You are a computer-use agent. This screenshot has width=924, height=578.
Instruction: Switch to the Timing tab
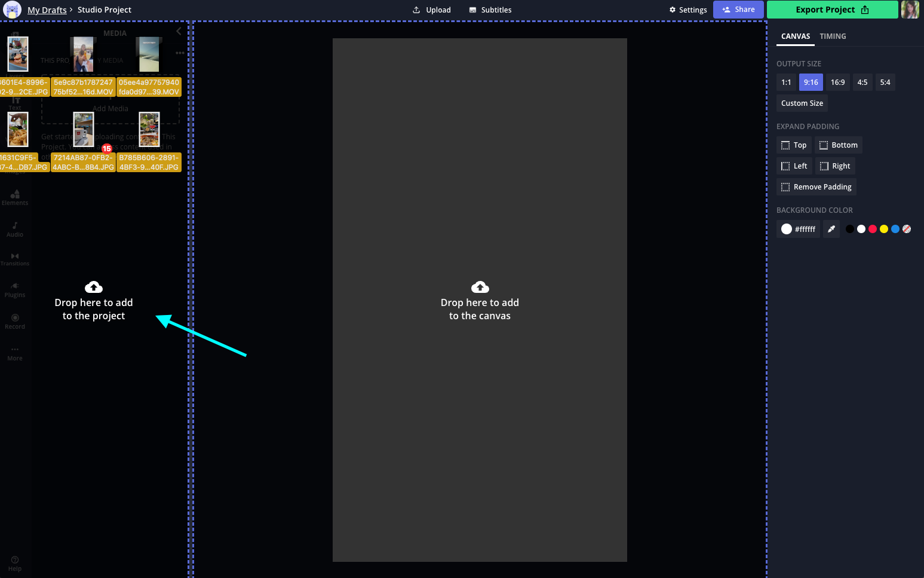[x=833, y=36]
